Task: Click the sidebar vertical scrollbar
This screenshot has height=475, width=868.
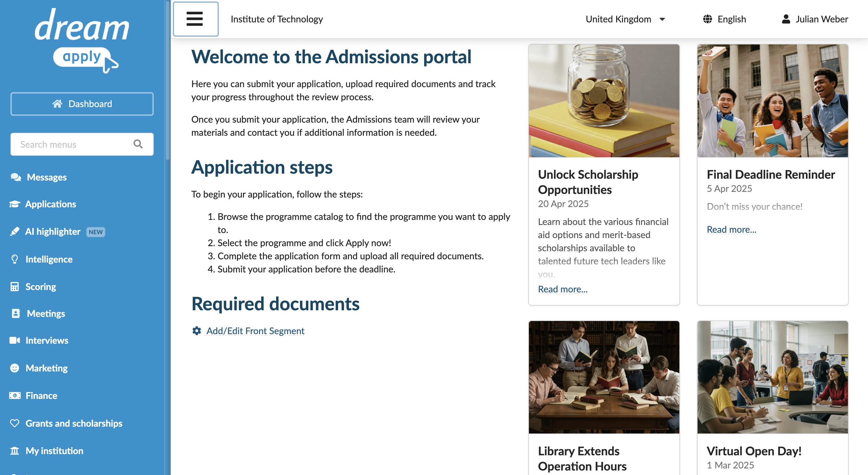Action: 167,81
